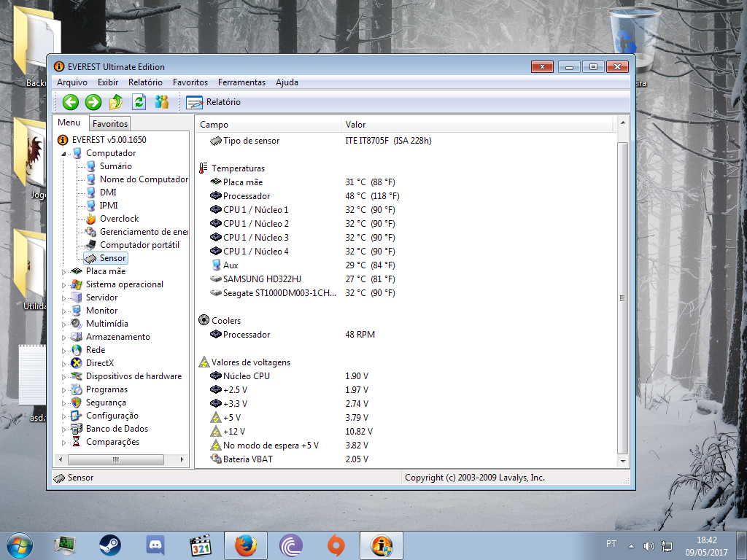Open the Ferramentas menu

coord(241,82)
